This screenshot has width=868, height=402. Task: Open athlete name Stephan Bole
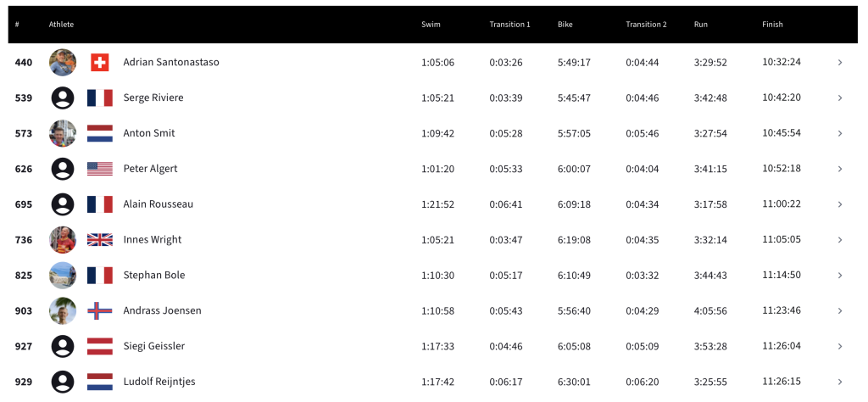[154, 275]
